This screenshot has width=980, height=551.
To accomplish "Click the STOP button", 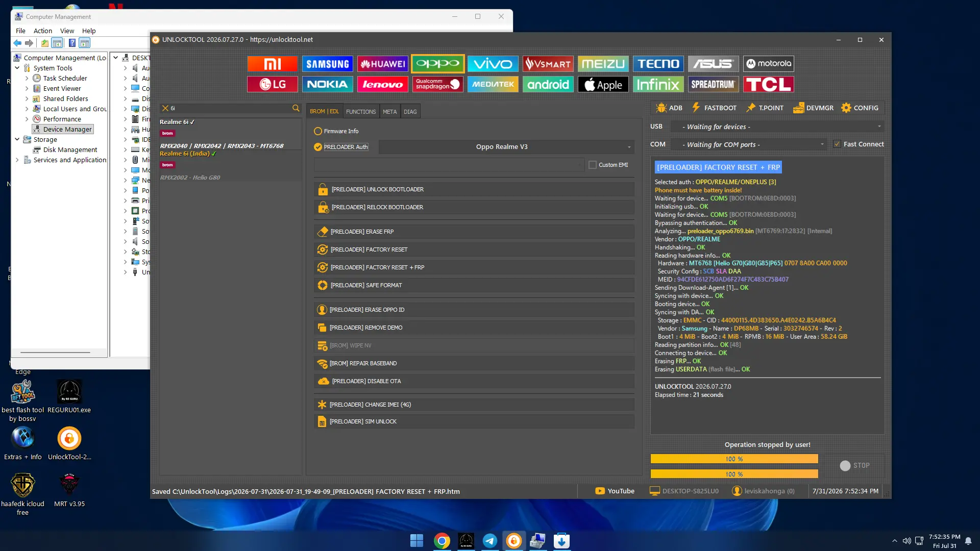I will point(855,465).
